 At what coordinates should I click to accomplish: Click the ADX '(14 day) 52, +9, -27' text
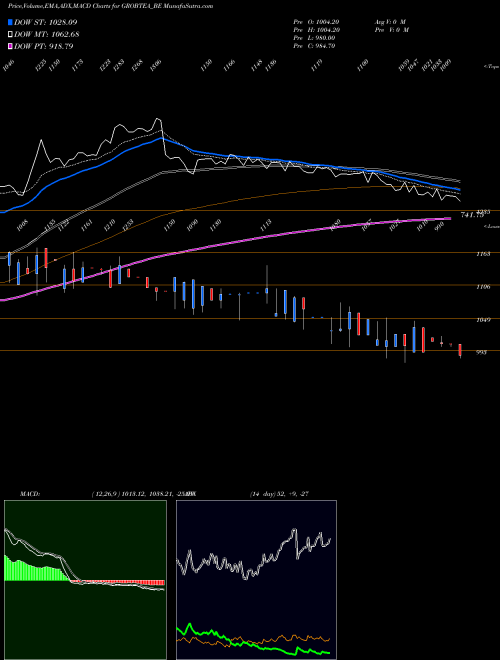click(x=279, y=494)
